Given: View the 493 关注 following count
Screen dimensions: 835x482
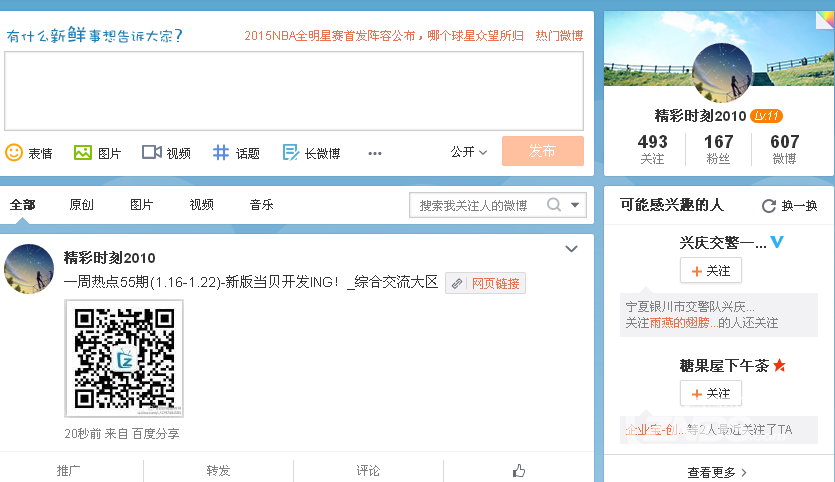Looking at the screenshot, I should coord(652,149).
